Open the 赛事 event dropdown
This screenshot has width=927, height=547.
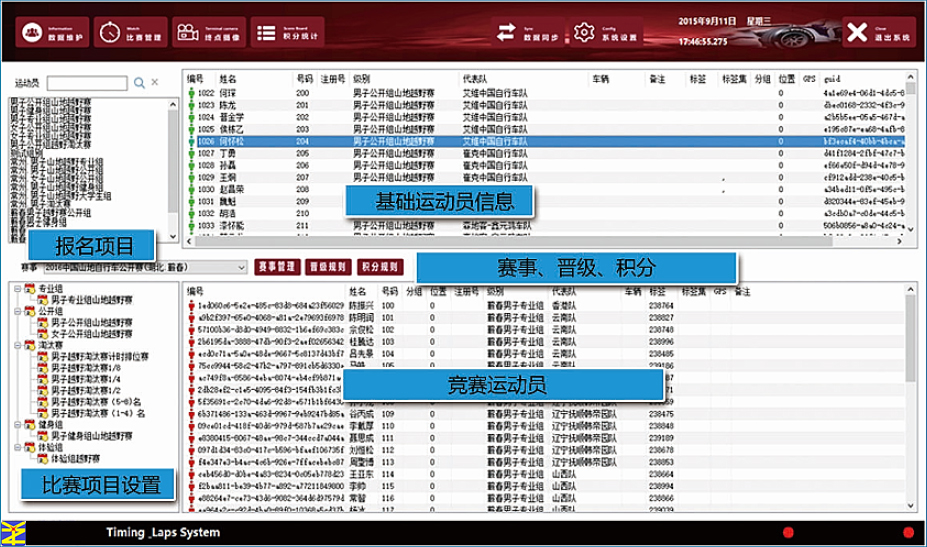point(241,268)
